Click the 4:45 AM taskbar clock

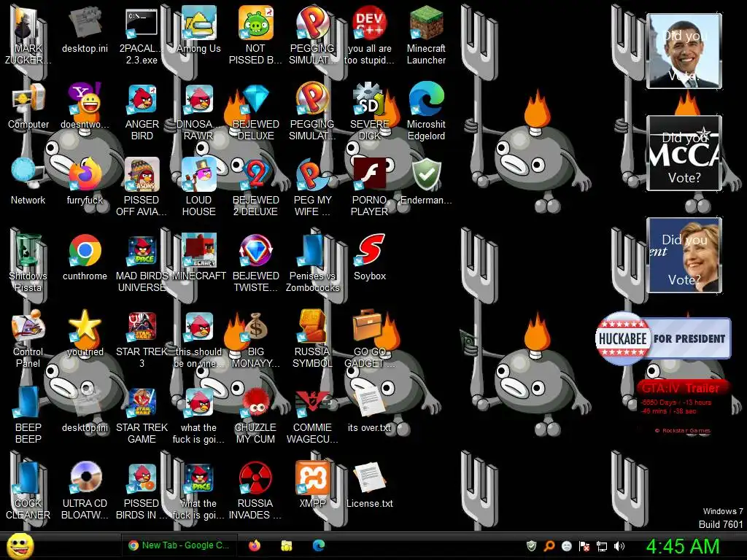click(682, 546)
